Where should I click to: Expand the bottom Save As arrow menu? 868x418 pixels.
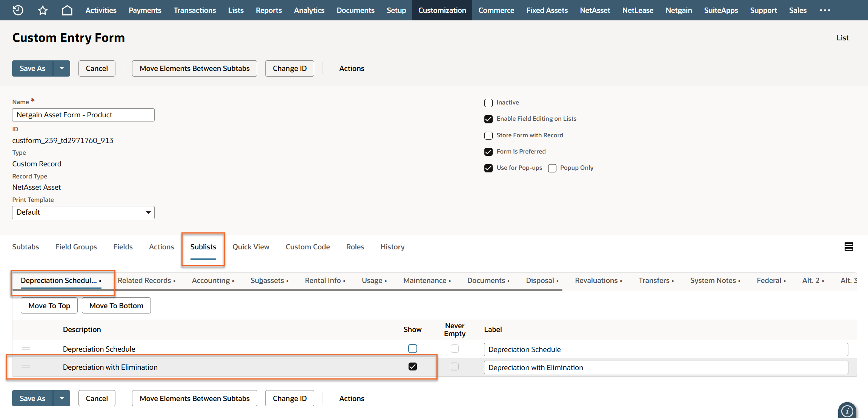pyautogui.click(x=61, y=398)
